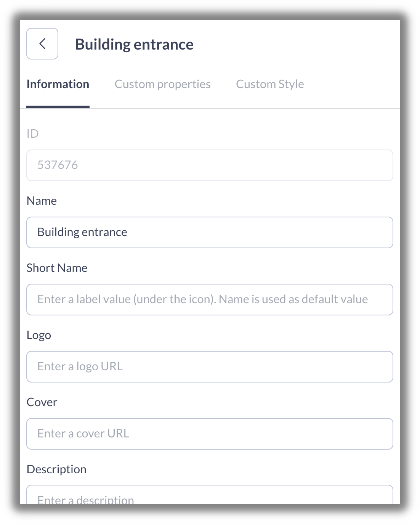
Task: Switch to the Information tab
Action: tap(58, 84)
